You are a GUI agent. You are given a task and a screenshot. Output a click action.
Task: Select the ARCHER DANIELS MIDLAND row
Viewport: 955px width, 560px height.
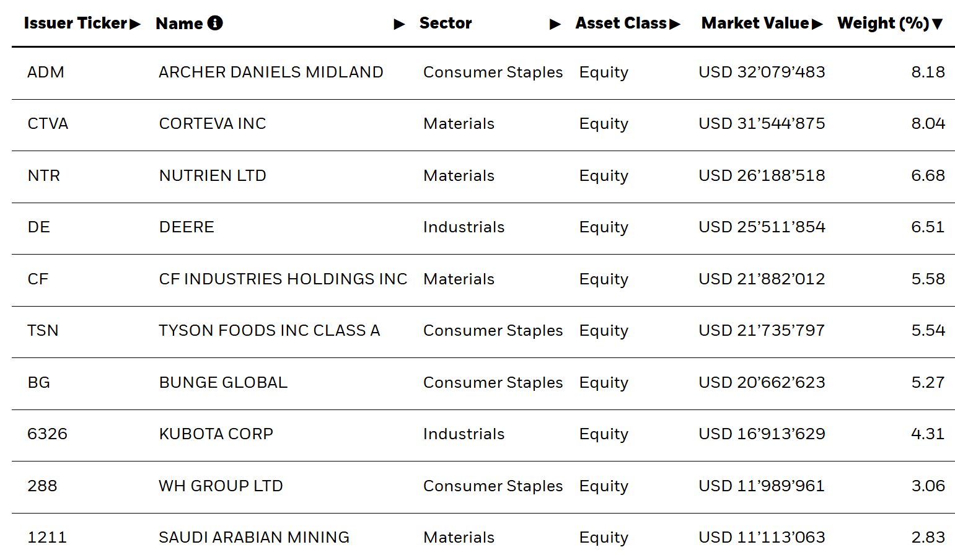tap(483, 72)
